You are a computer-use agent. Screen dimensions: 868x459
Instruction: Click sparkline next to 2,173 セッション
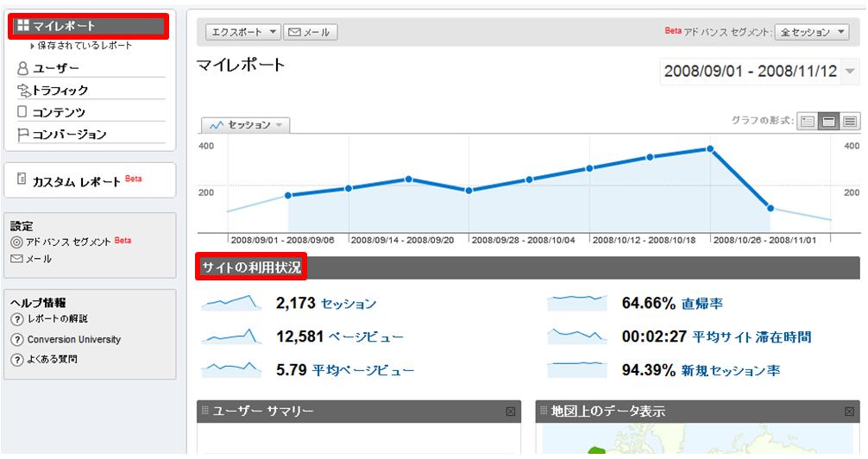(x=231, y=303)
